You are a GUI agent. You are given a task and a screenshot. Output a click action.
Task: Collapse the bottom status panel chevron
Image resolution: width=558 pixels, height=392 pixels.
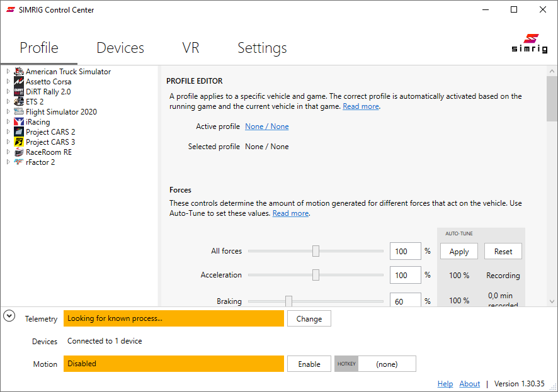click(x=9, y=316)
